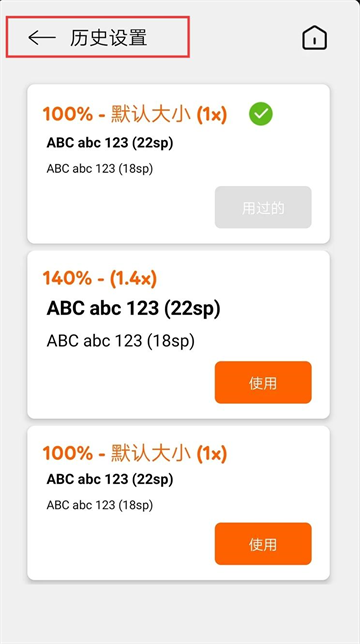Tap the back arrow icon
Viewport: 360px width, 644px height.
pyautogui.click(x=42, y=37)
